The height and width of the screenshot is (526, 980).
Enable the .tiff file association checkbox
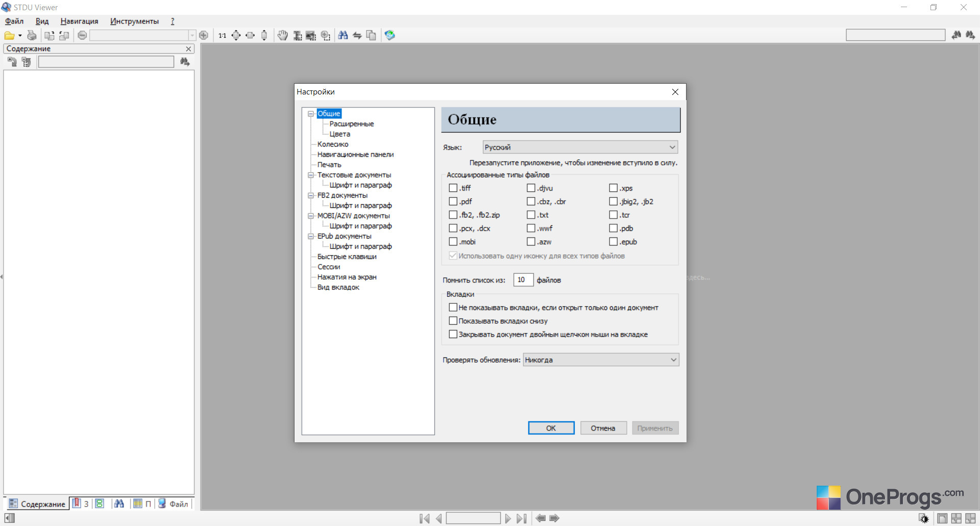coord(453,188)
